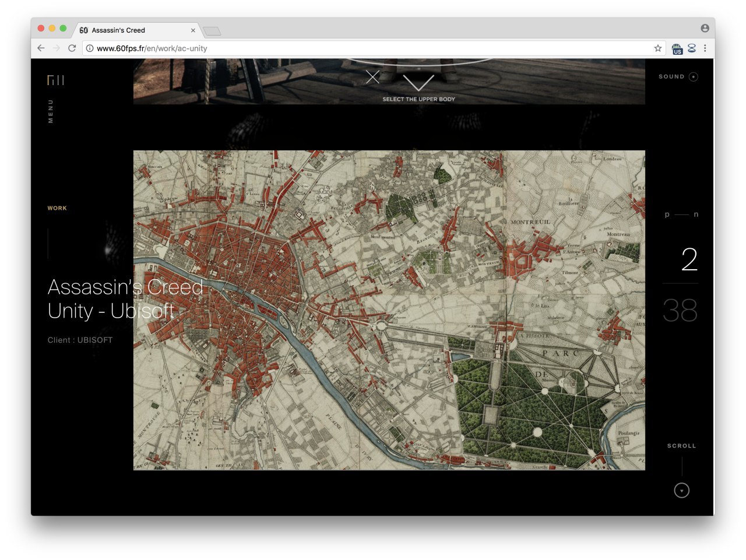Viewport: 746px width, 560px height.
Task: Go to the next project with n
Action: [696, 214]
